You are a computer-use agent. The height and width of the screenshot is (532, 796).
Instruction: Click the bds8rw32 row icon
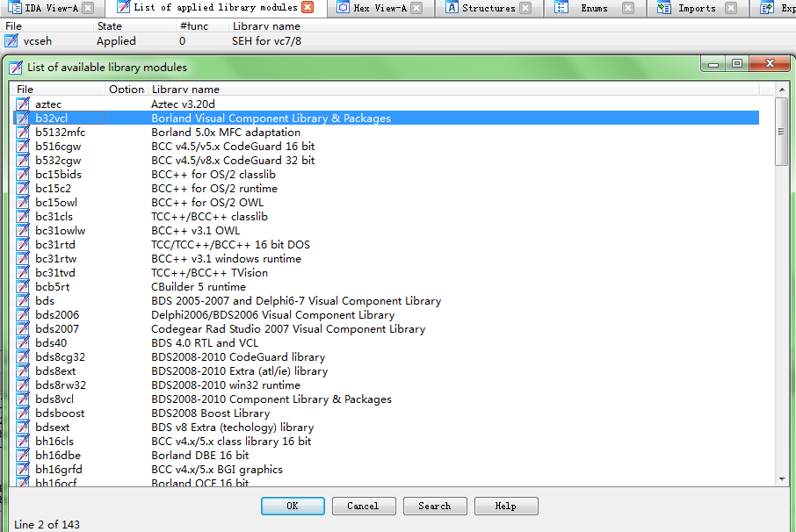click(x=22, y=385)
